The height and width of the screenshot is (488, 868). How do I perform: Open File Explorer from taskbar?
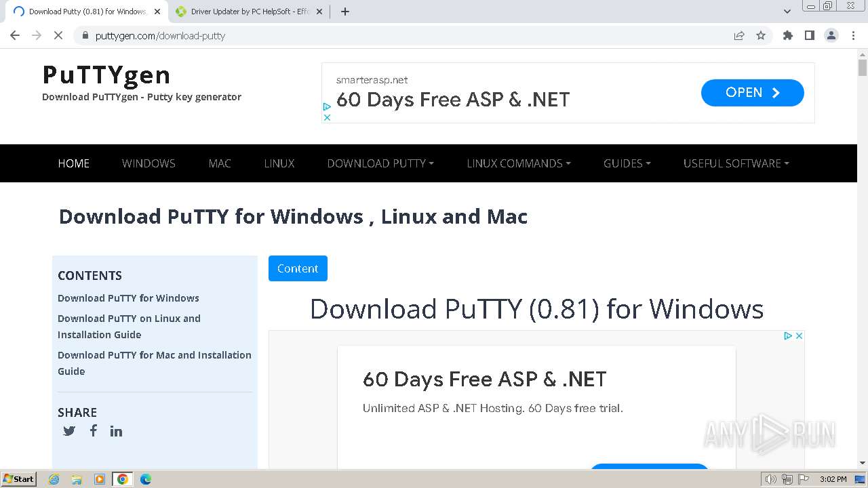[x=77, y=479]
